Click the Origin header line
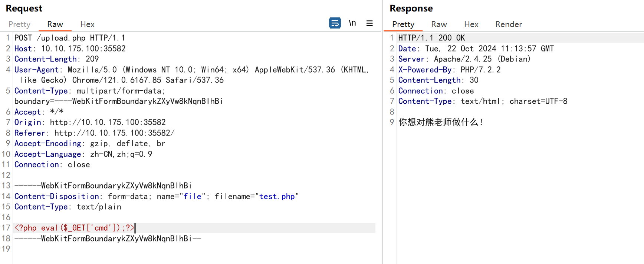The width and height of the screenshot is (644, 264). click(x=90, y=122)
